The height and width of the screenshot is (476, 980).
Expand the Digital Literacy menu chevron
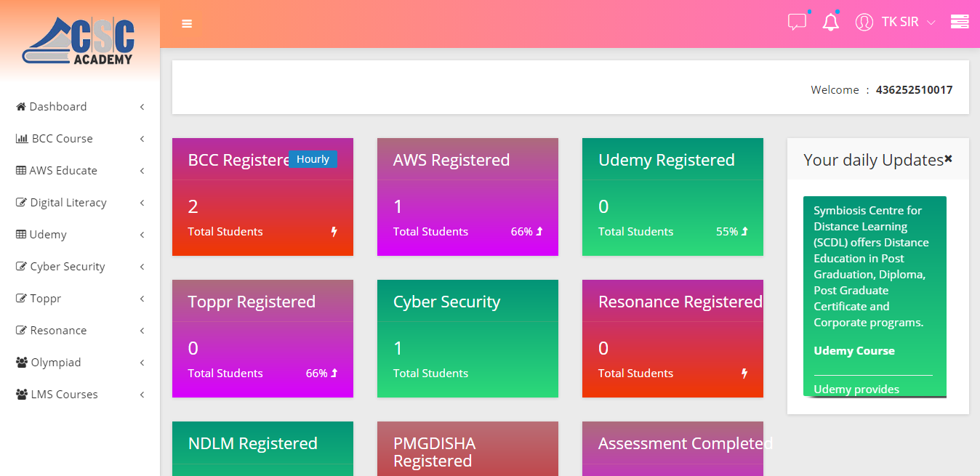(142, 203)
